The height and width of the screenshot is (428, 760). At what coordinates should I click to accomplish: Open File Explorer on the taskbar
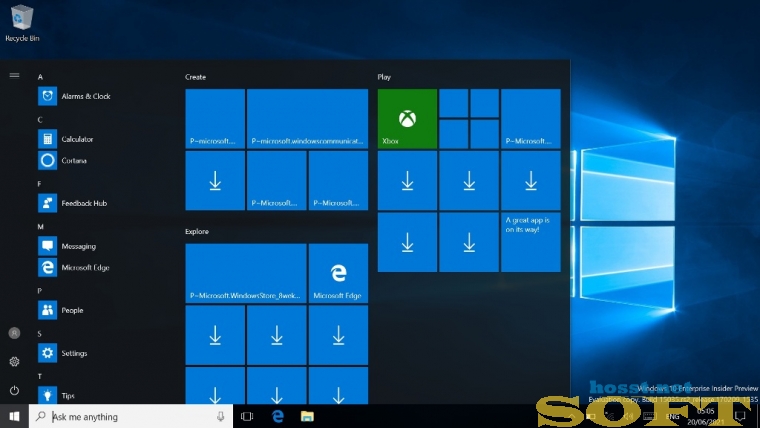tap(307, 416)
